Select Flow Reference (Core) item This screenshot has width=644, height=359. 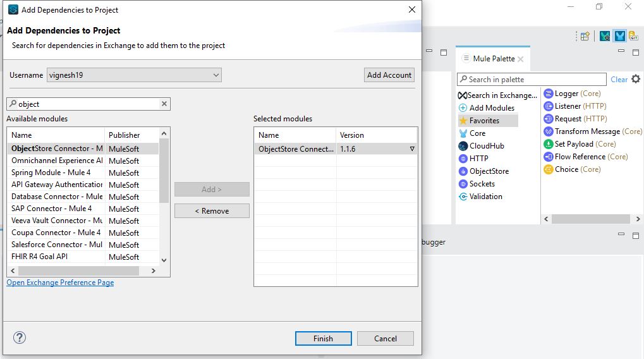(x=586, y=157)
